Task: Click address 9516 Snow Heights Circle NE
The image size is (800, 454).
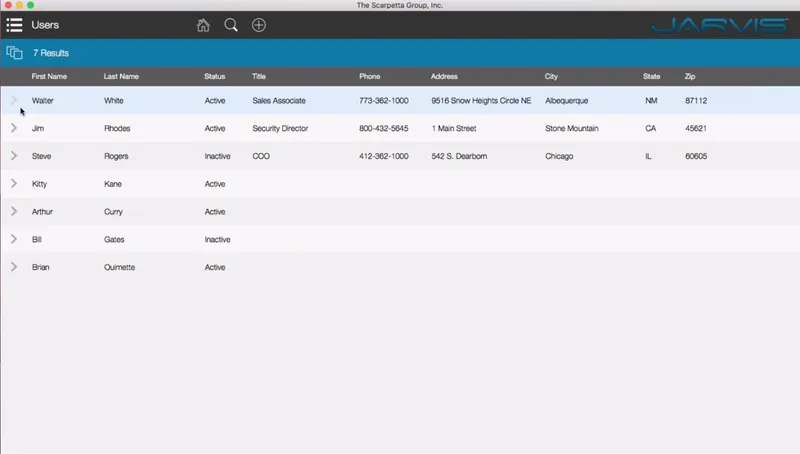Action: point(481,100)
